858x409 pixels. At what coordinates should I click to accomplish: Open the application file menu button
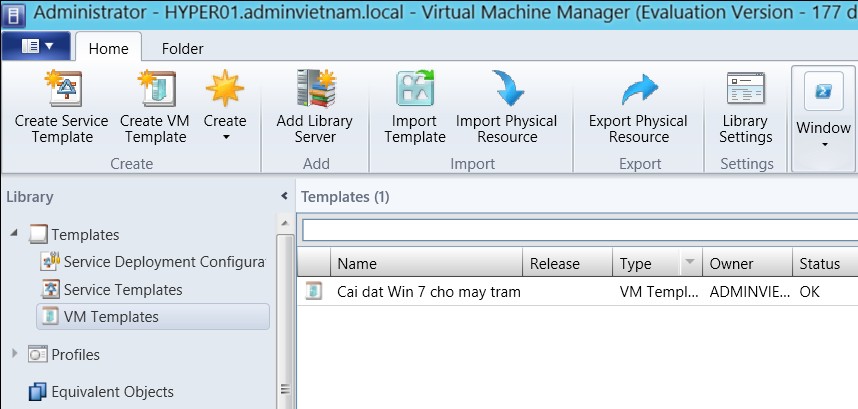tap(36, 47)
